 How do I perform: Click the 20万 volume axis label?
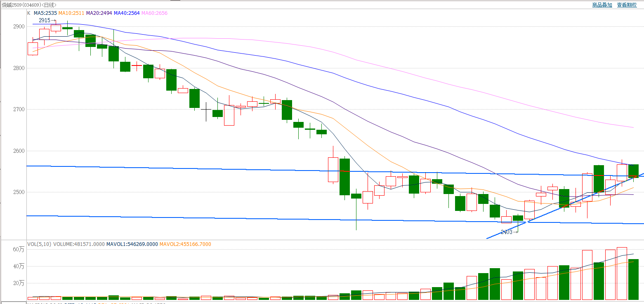tap(19, 283)
